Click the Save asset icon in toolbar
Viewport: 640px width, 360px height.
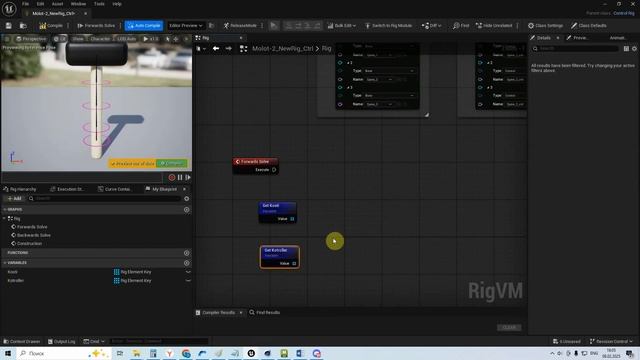click(x=9, y=26)
